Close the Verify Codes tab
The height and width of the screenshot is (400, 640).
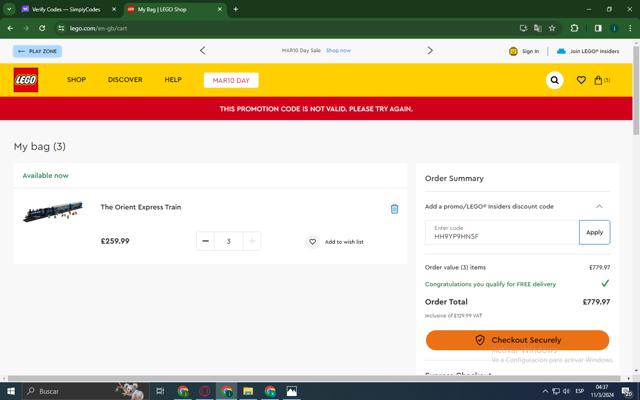point(114,9)
